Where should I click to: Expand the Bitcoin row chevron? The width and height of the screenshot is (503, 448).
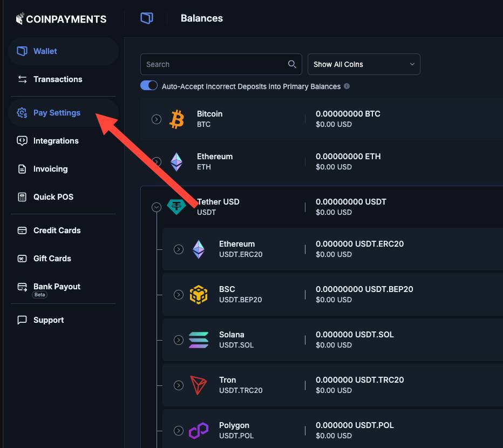point(156,119)
